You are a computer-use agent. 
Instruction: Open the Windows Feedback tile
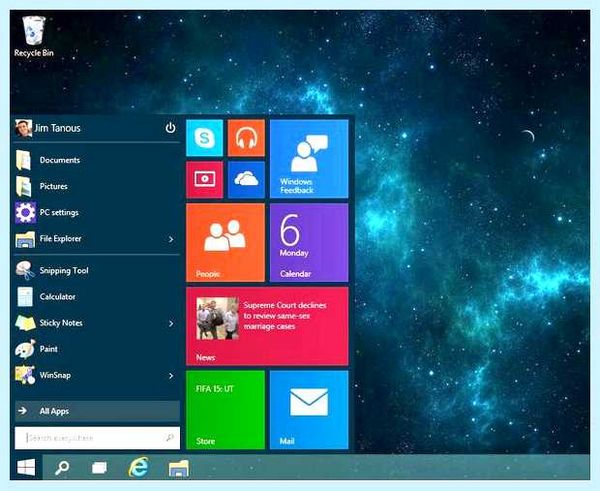coord(309,159)
